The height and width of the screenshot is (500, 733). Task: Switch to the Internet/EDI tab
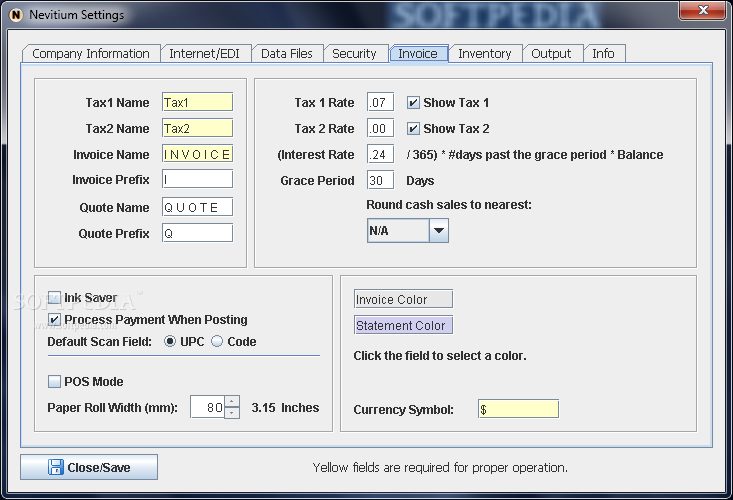tap(204, 54)
